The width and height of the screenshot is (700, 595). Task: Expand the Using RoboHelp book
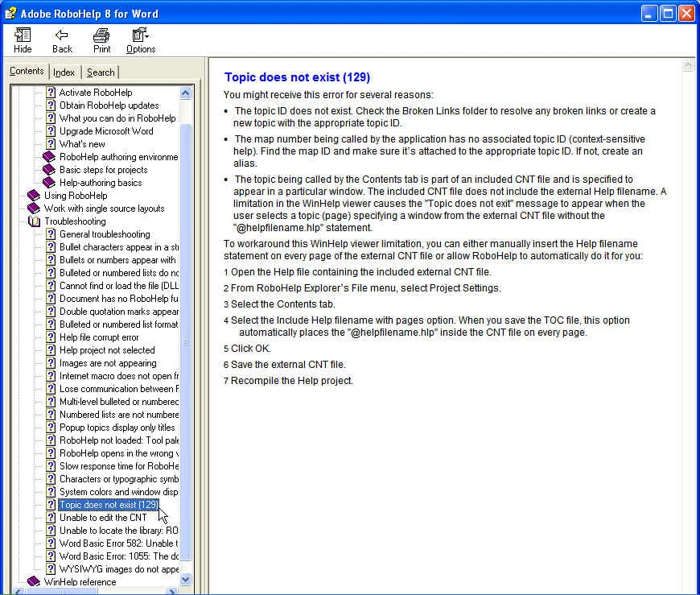76,196
